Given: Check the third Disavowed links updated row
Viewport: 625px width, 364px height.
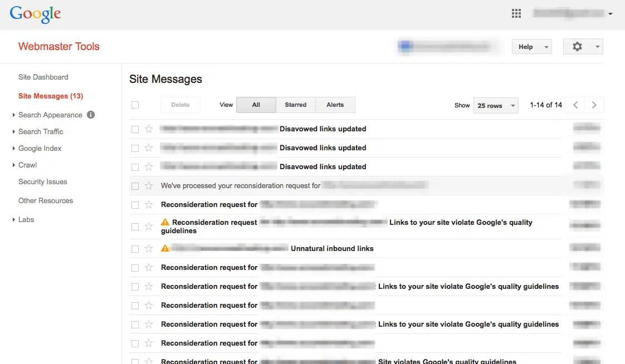Looking at the screenshot, I should 135,167.
